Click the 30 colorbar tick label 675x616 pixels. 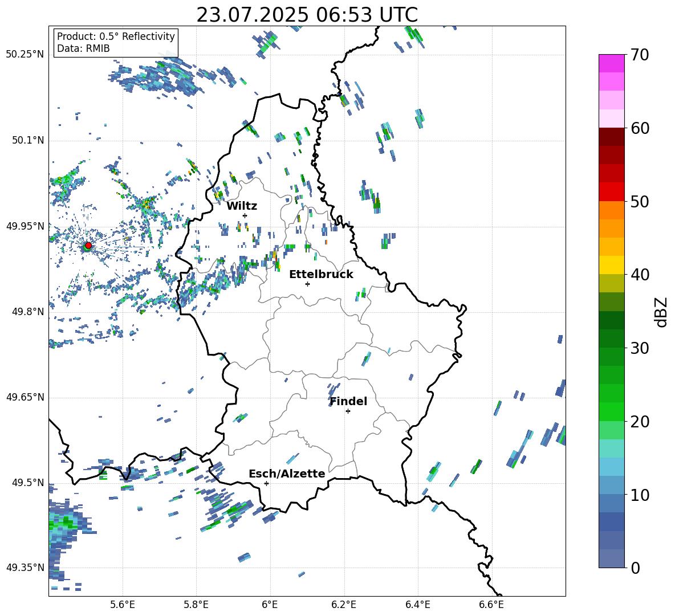coord(640,348)
